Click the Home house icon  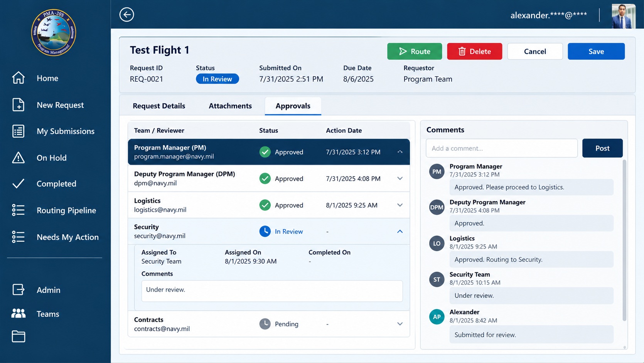(18, 78)
